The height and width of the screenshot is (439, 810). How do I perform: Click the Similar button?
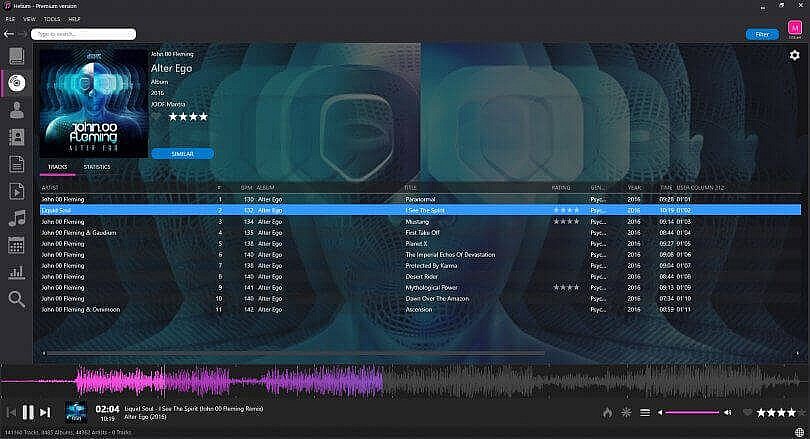182,154
